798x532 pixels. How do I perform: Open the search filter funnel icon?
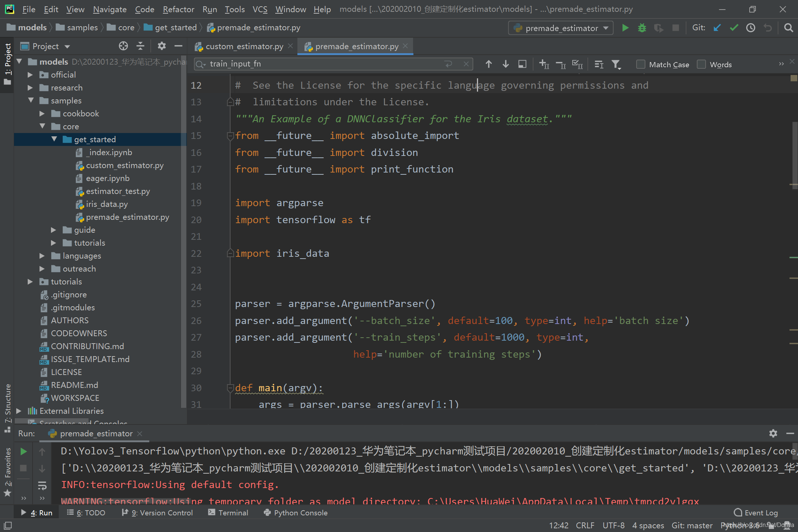pyautogui.click(x=616, y=64)
